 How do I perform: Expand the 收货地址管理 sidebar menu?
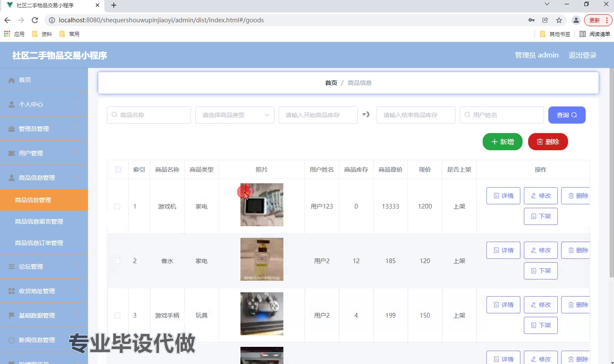[44, 291]
